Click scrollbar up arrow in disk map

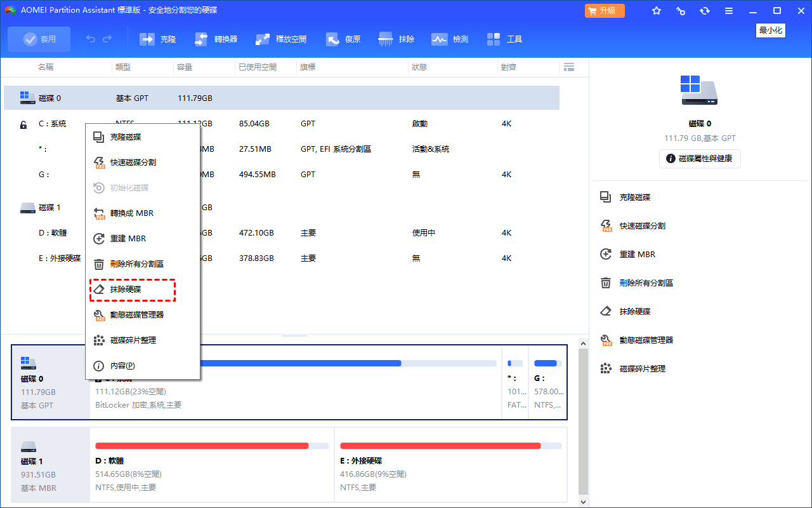[x=584, y=343]
